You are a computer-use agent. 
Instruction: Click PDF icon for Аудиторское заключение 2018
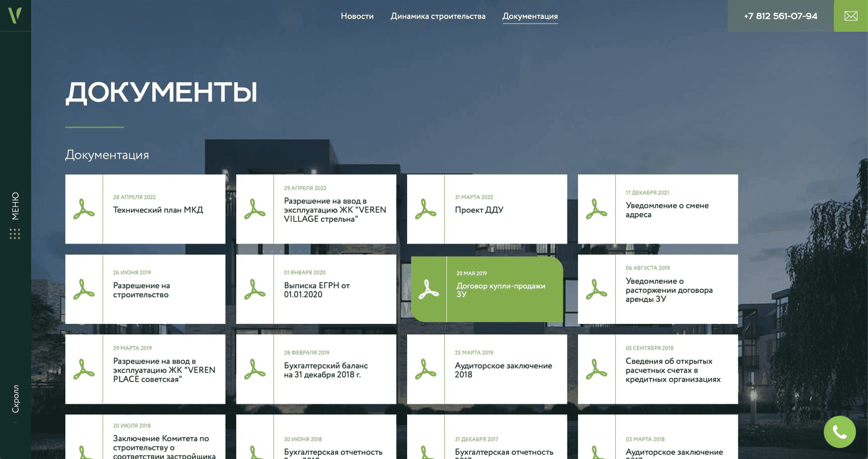click(x=426, y=369)
